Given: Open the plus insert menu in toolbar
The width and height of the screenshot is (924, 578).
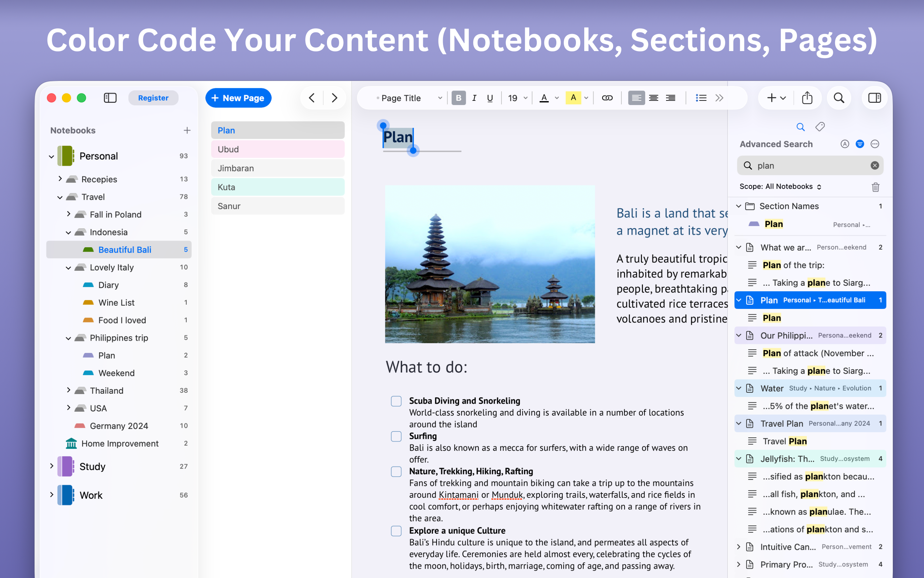Looking at the screenshot, I should 776,98.
